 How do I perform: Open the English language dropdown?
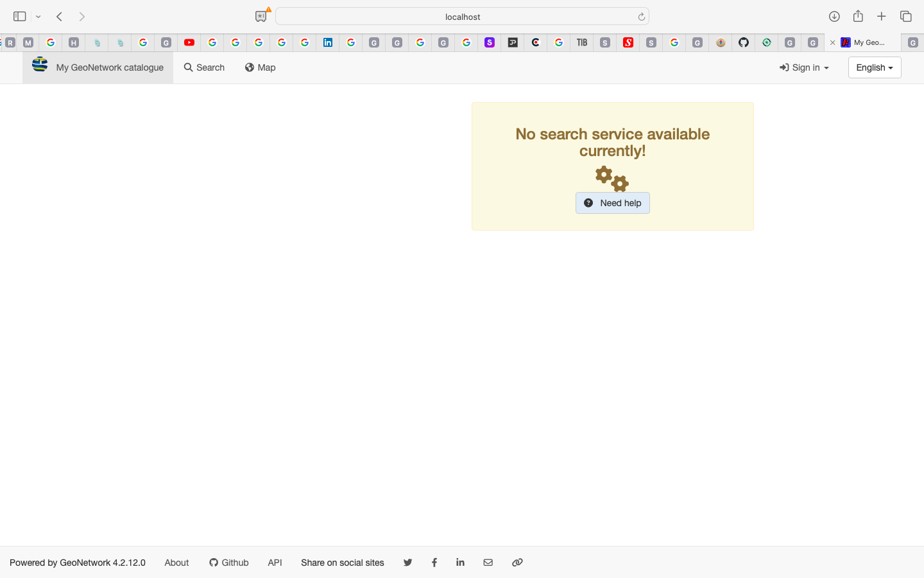pos(874,67)
